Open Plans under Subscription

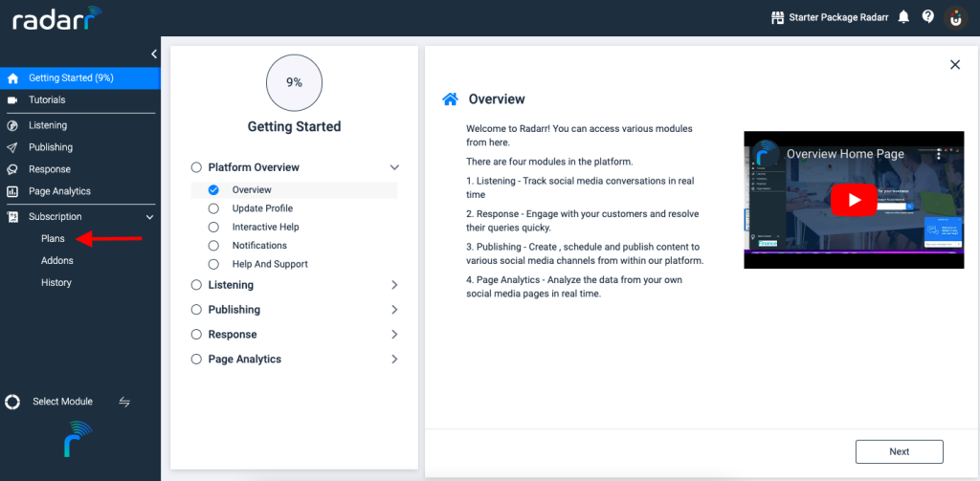[x=54, y=239]
